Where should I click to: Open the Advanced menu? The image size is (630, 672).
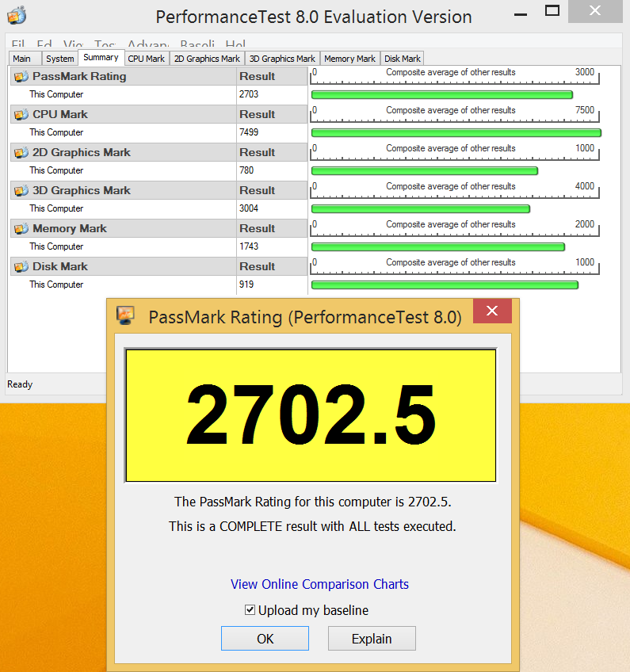coord(148,44)
